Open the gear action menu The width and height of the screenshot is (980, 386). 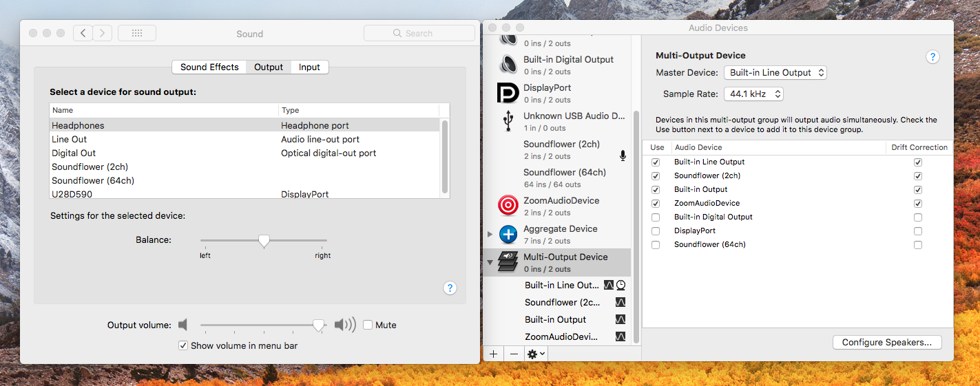pyautogui.click(x=536, y=354)
